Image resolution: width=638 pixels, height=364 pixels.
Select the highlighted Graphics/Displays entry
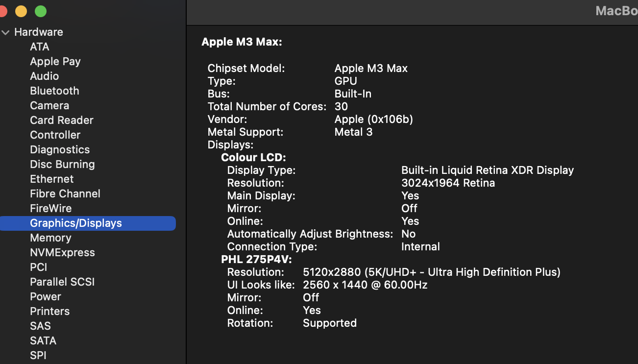(88, 223)
